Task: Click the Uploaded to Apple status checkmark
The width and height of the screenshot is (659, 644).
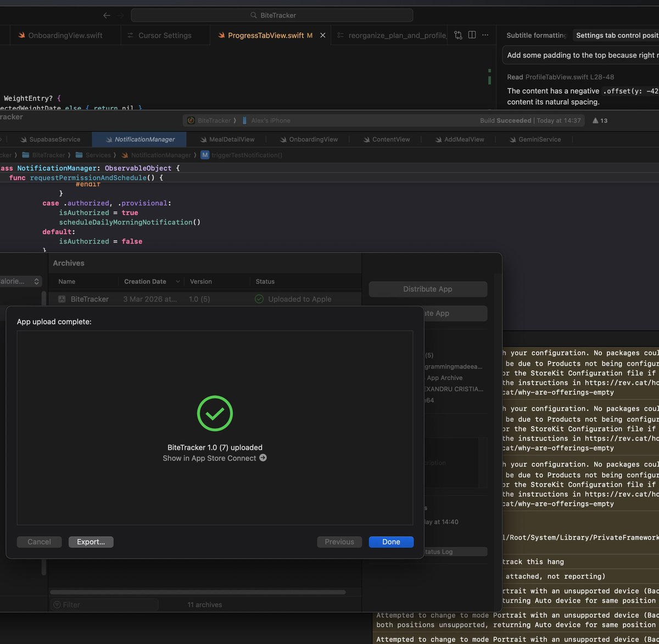Action: tap(259, 299)
